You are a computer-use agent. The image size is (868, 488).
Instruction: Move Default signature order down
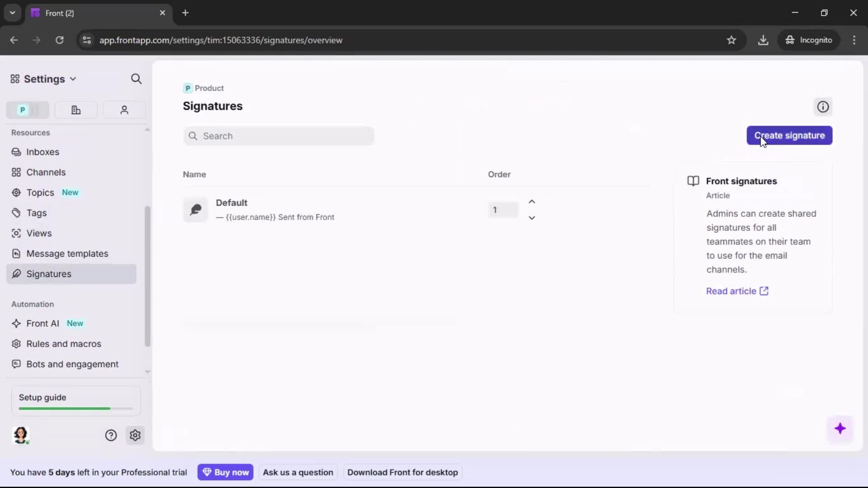(x=532, y=218)
